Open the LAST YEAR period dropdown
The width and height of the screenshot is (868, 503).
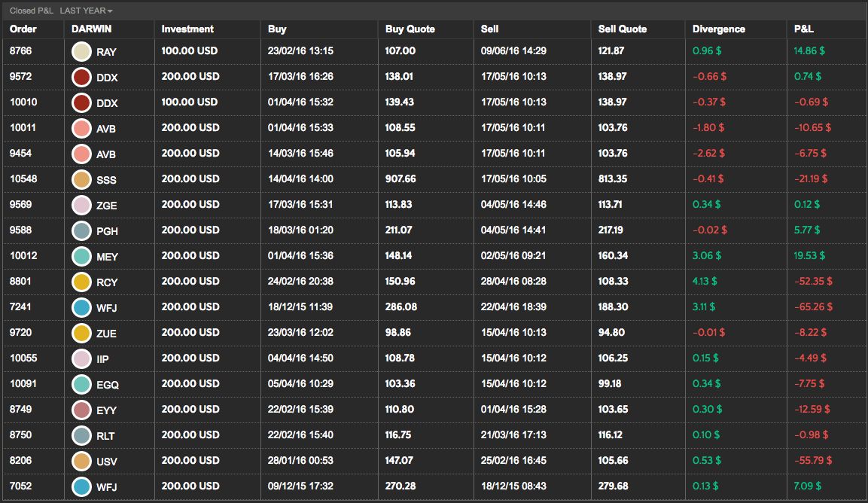coord(86,11)
